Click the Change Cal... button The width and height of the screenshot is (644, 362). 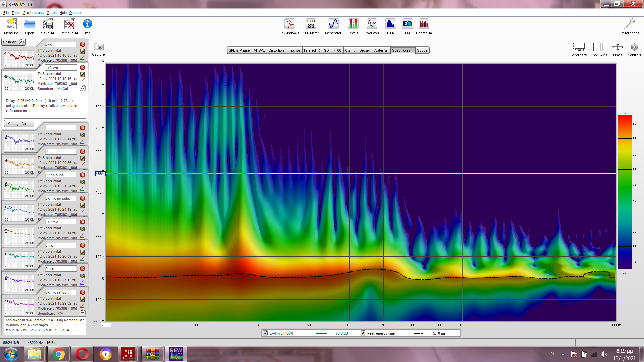[19, 124]
